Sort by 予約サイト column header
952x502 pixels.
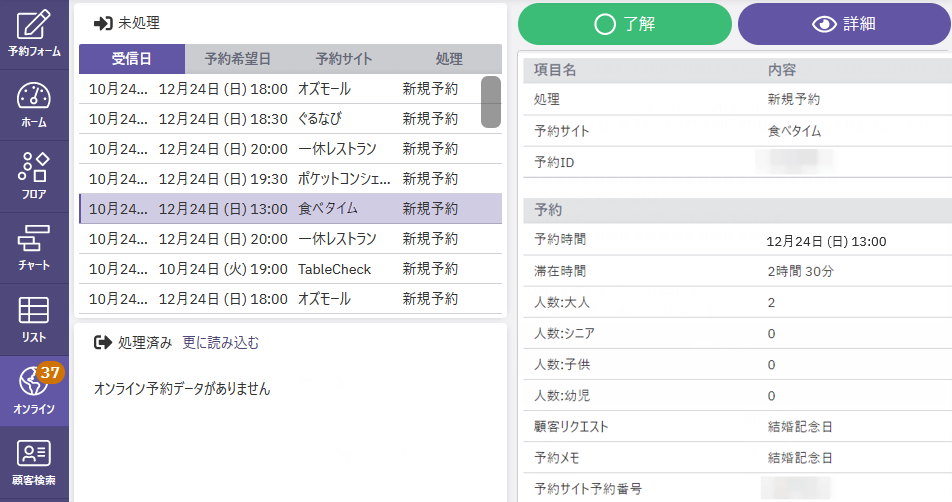pos(343,59)
